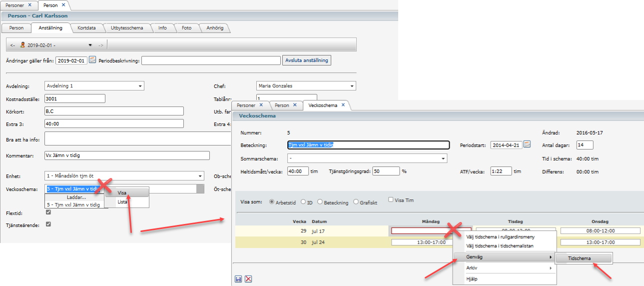Screen dimensions: 644x286
Task: Toggle the Tjänsteärende checkbox
Action: point(48,224)
